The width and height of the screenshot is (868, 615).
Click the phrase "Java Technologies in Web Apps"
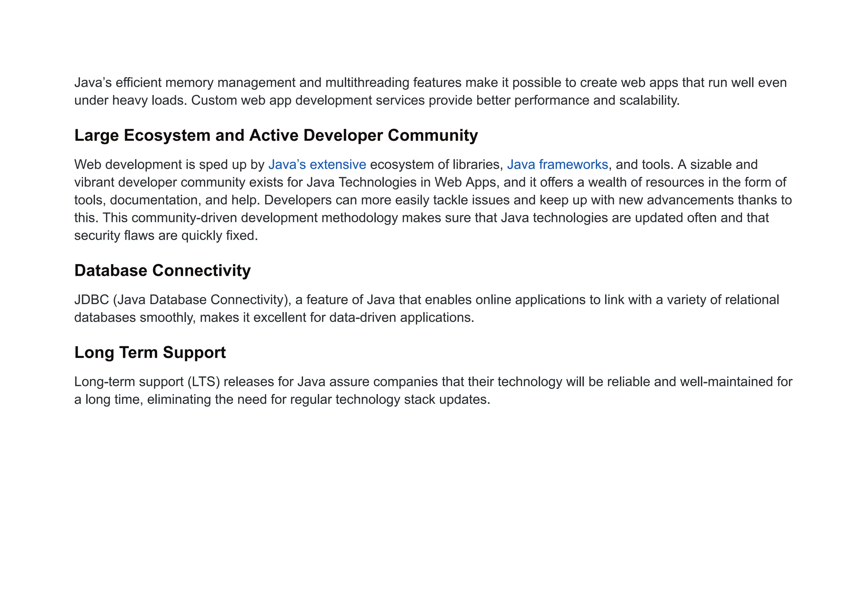click(401, 182)
